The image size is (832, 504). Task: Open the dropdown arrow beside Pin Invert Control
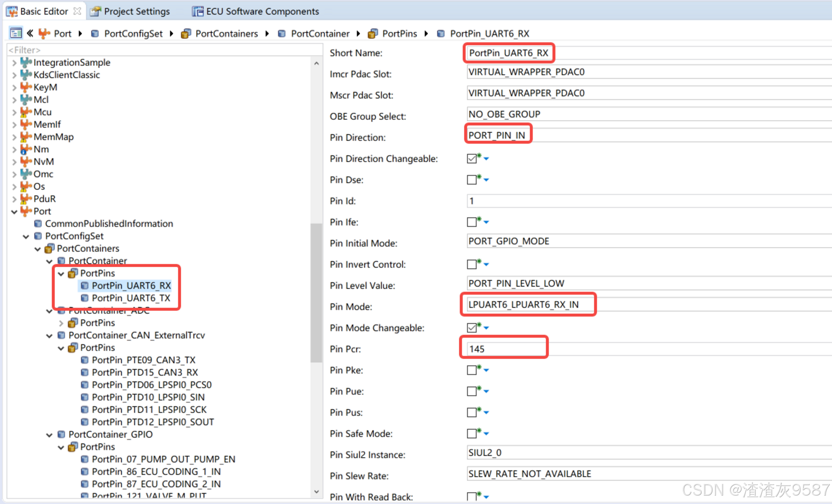pos(486,264)
